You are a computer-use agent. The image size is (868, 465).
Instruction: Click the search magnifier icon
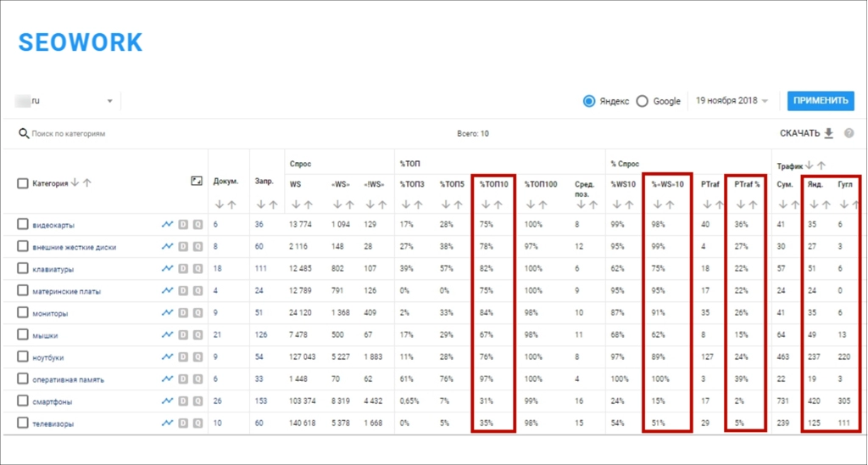click(x=24, y=133)
